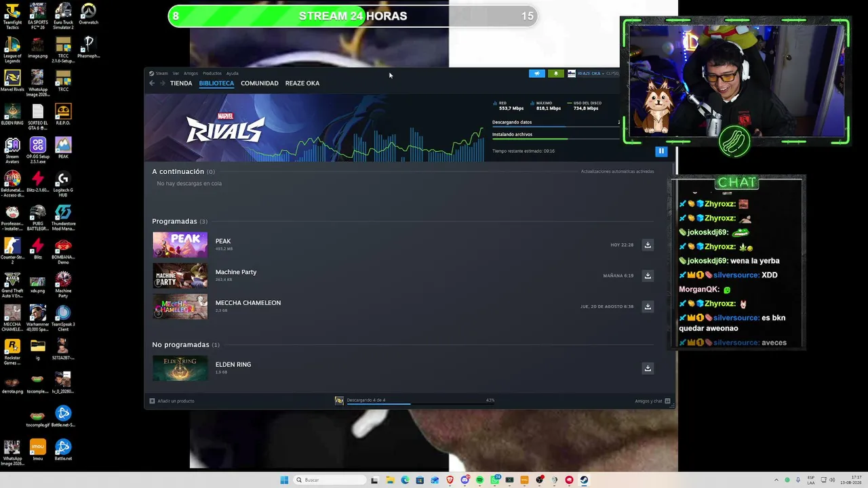Viewport: 868px width, 488px height.
Task: Open WhatsApp from the taskbar
Action: pyautogui.click(x=494, y=480)
